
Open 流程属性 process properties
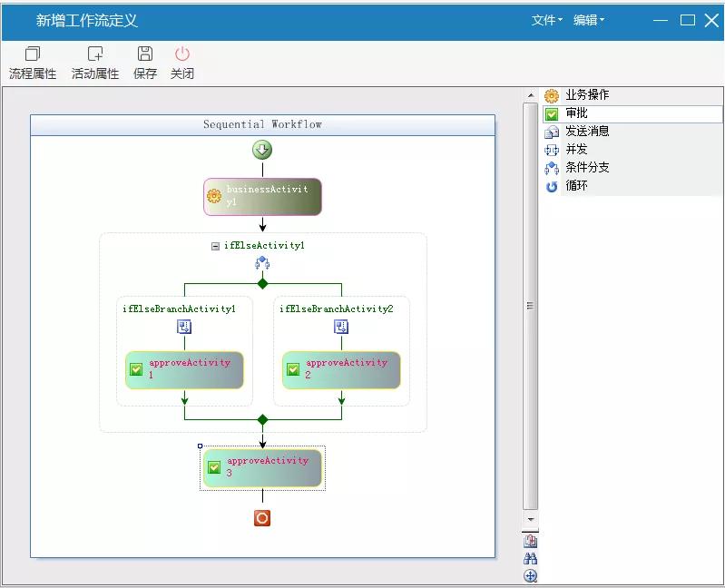click(x=33, y=64)
